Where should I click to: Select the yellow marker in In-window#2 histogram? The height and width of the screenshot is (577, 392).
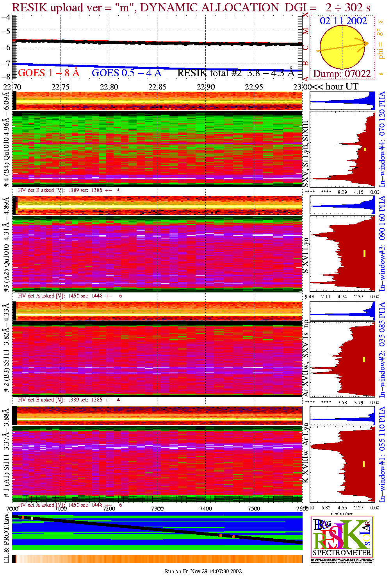click(x=364, y=359)
